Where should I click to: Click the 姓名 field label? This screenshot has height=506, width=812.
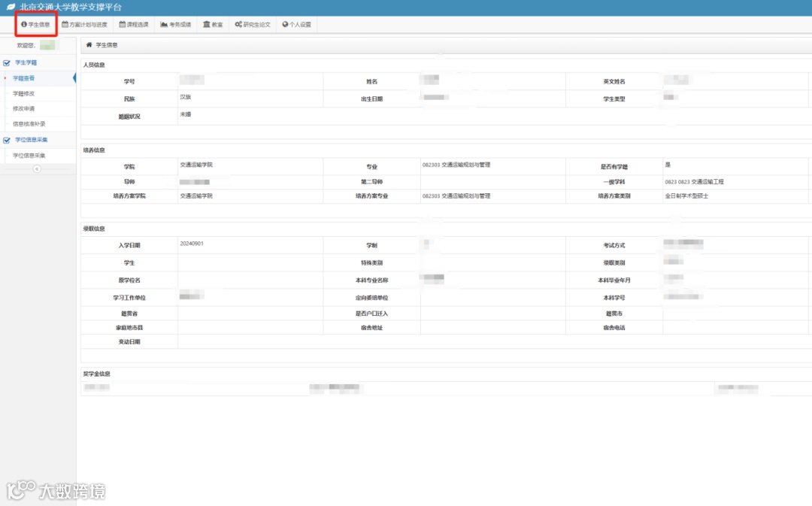tap(372, 81)
